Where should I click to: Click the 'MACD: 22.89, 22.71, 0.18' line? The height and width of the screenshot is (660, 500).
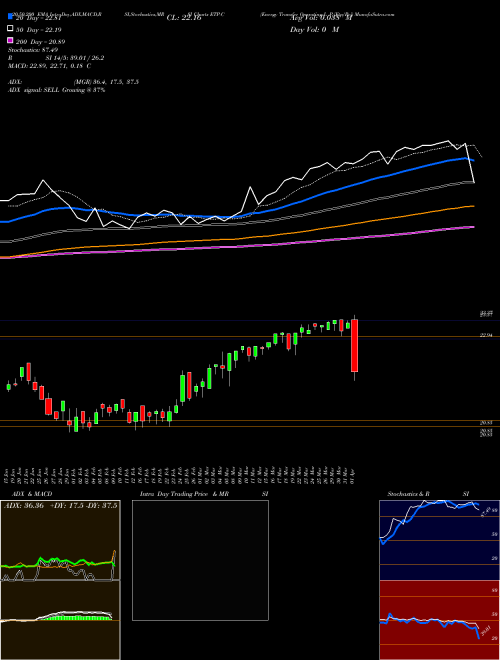(x=46, y=66)
